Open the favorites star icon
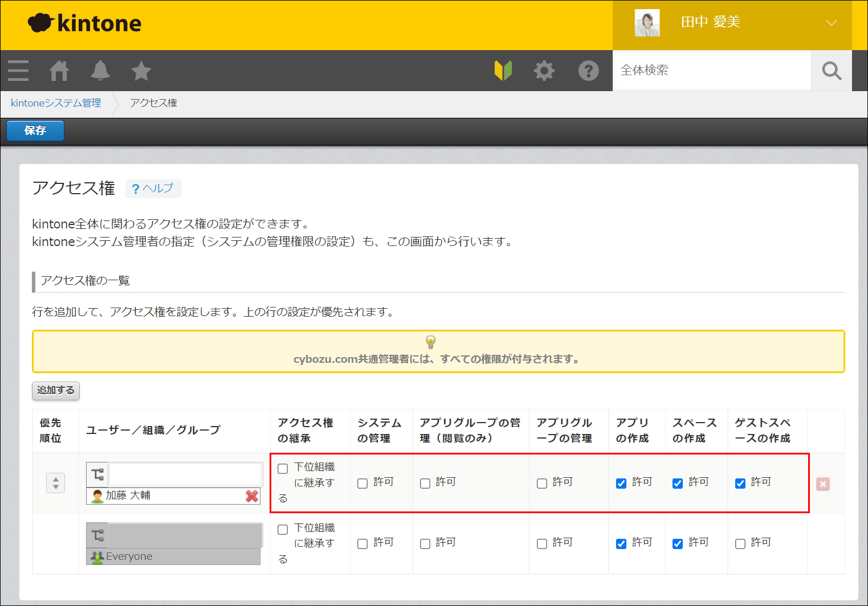Screen dimensions: 868x606 [x=141, y=71]
